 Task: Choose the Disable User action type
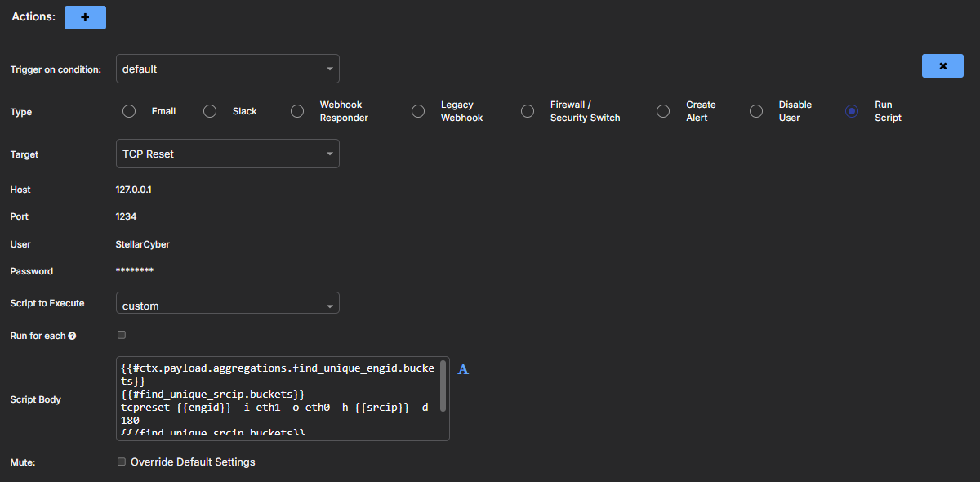755,110
